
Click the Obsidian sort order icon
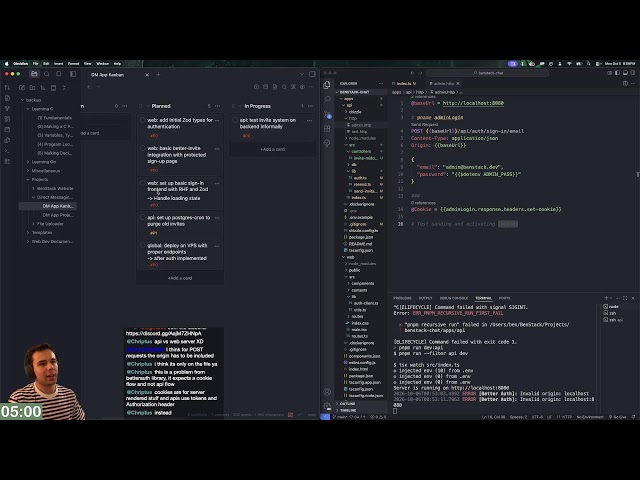[x=43, y=87]
